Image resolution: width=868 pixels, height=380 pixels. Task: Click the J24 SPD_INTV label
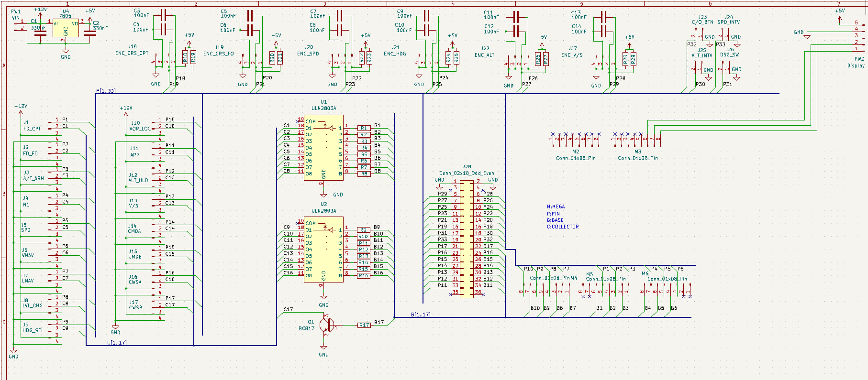coord(729,19)
